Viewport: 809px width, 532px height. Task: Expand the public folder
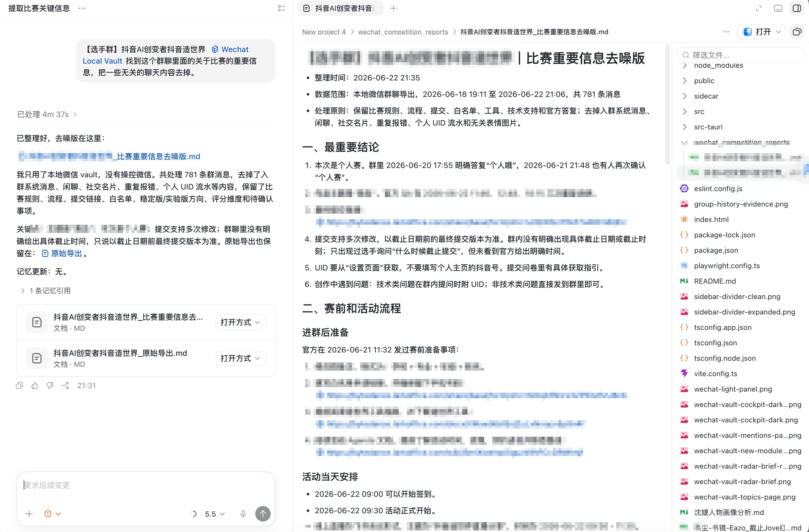685,81
